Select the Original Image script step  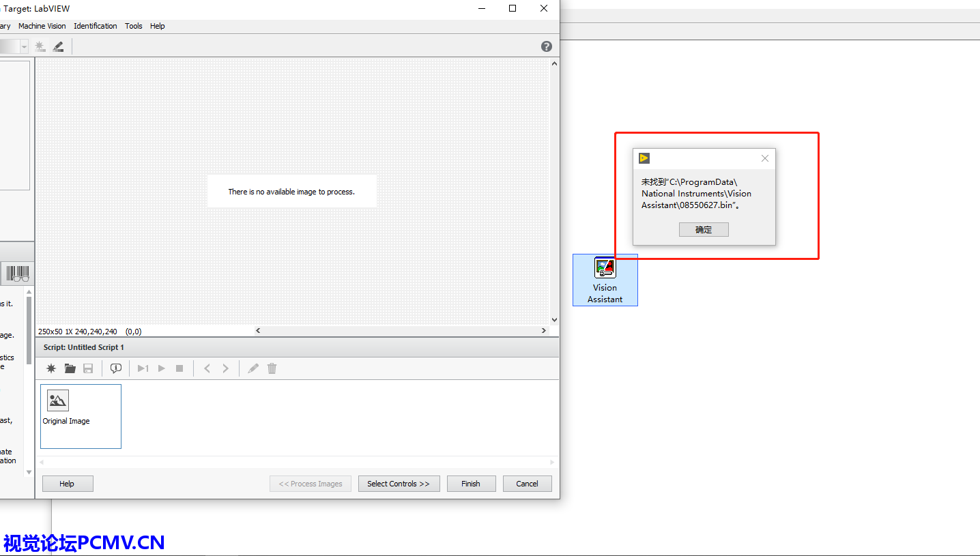tap(81, 416)
